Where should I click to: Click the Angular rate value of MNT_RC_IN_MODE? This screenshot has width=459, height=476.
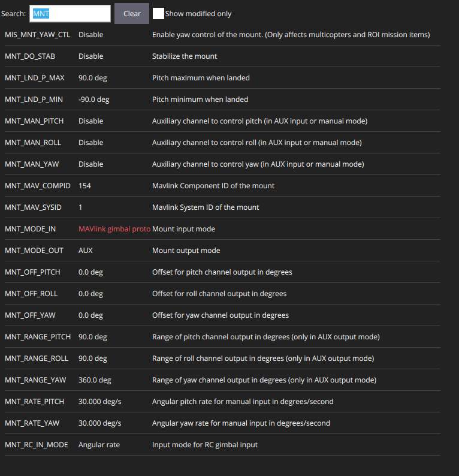click(x=99, y=444)
